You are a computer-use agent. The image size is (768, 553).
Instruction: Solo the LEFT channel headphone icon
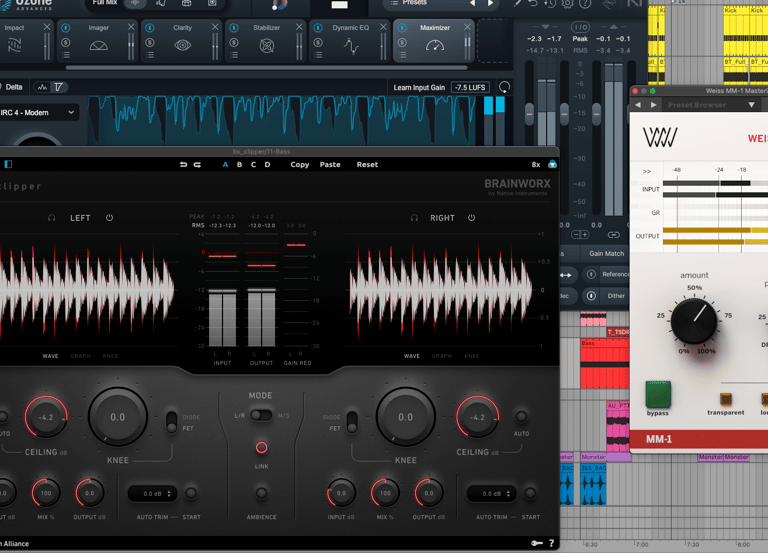coord(51,218)
